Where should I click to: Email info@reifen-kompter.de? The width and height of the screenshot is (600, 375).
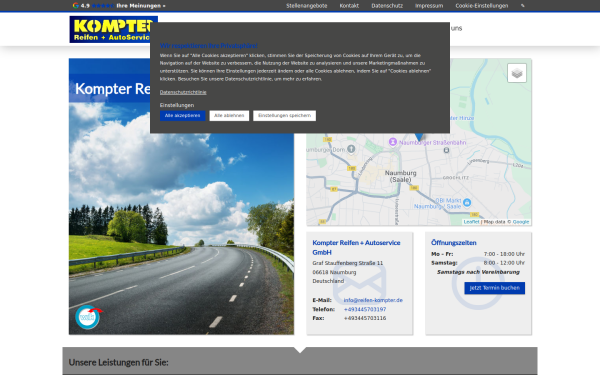click(373, 300)
